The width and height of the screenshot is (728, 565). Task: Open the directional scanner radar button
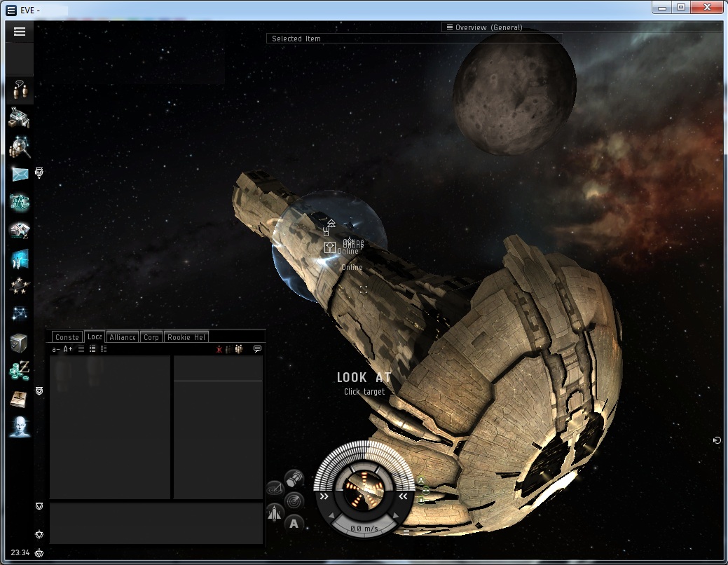275,489
